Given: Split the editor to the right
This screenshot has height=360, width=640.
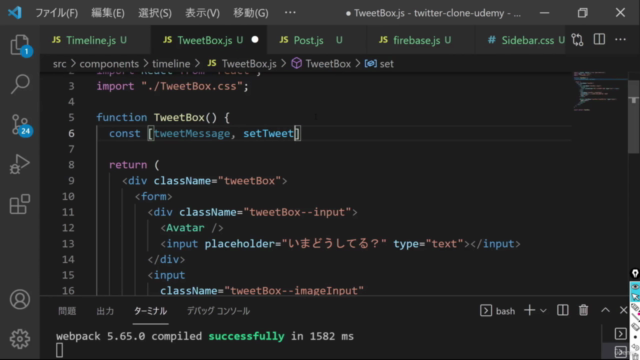Looking at the screenshot, I should [x=599, y=40].
